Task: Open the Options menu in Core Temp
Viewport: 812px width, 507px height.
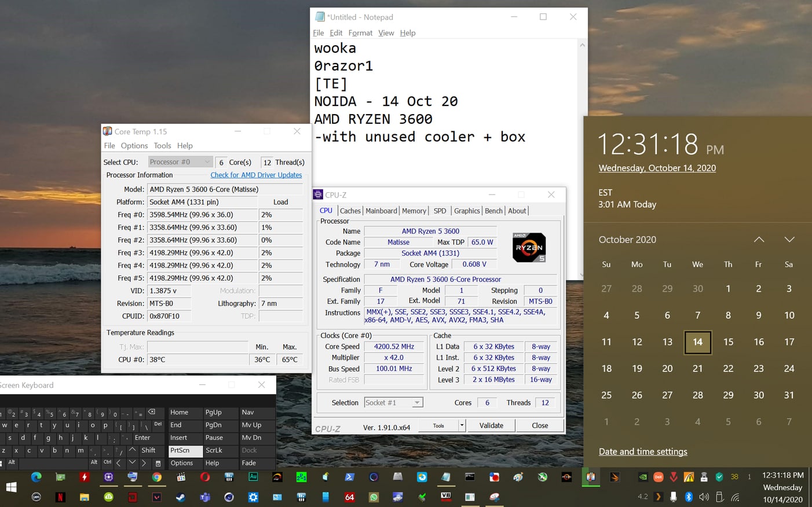Action: pyautogui.click(x=134, y=146)
